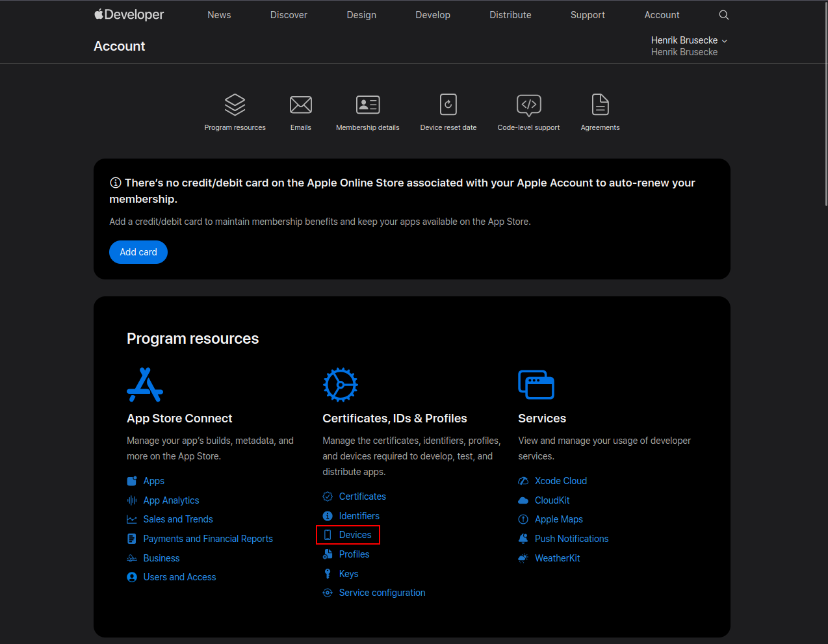Viewport: 828px width, 644px height.
Task: Click the page vertical scrollbar
Action: coord(825,104)
